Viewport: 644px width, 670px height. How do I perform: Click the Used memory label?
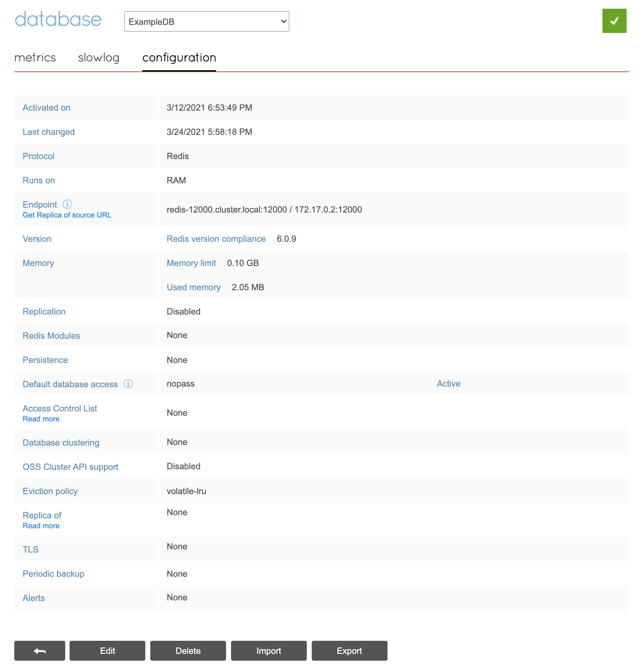coord(193,287)
